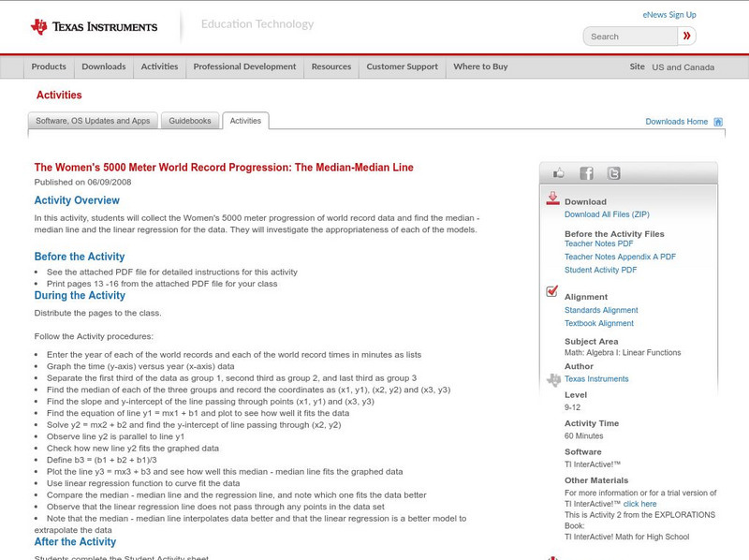Click the red Download arrow icon
The height and width of the screenshot is (560, 749).
point(552,199)
